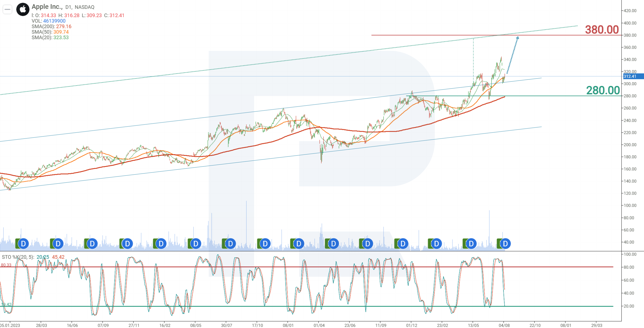Select the VOL 46139900 readout

click(x=48, y=21)
